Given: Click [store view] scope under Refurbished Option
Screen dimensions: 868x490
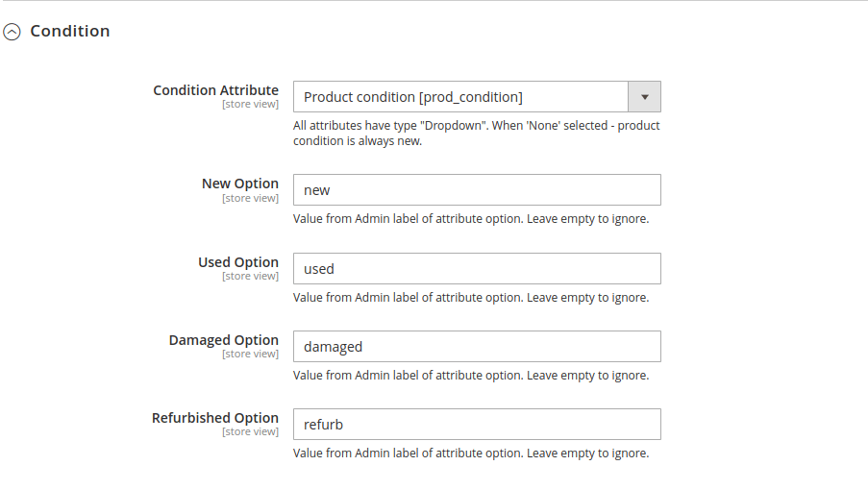Looking at the screenshot, I should pyautogui.click(x=250, y=432).
